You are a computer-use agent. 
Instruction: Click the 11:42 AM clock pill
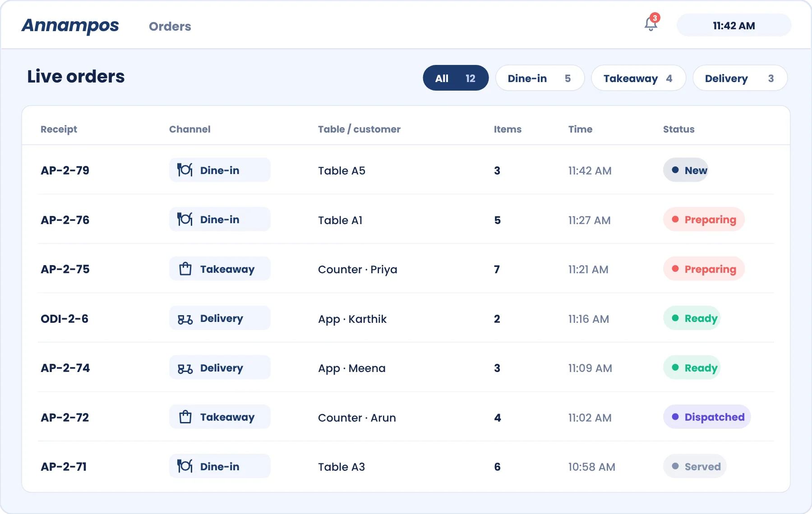(734, 25)
